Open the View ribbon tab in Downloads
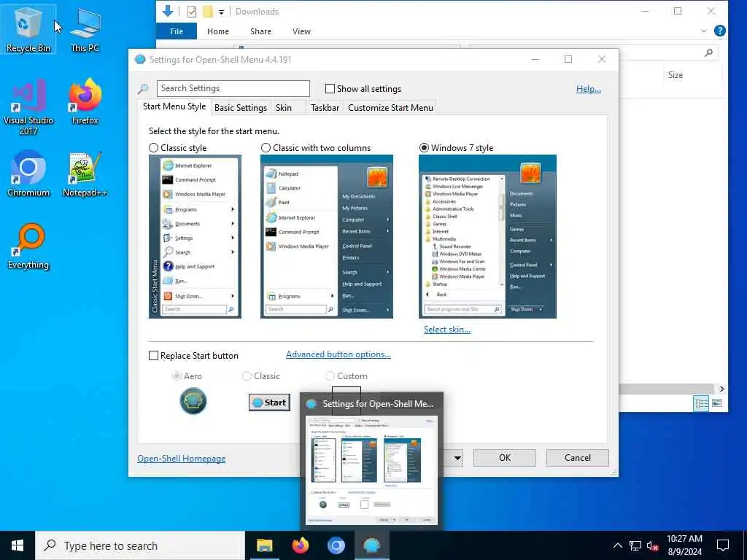Image resolution: width=747 pixels, height=560 pixels. point(301,31)
